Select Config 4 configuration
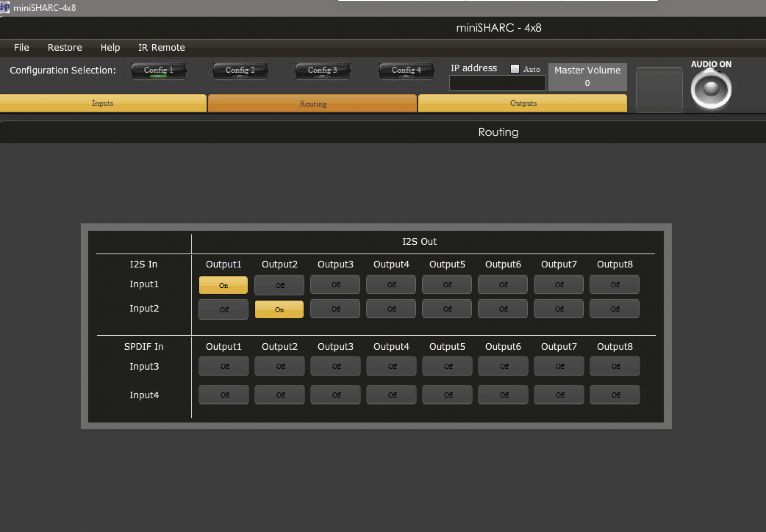Screen dimensions: 766x532 pos(406,70)
